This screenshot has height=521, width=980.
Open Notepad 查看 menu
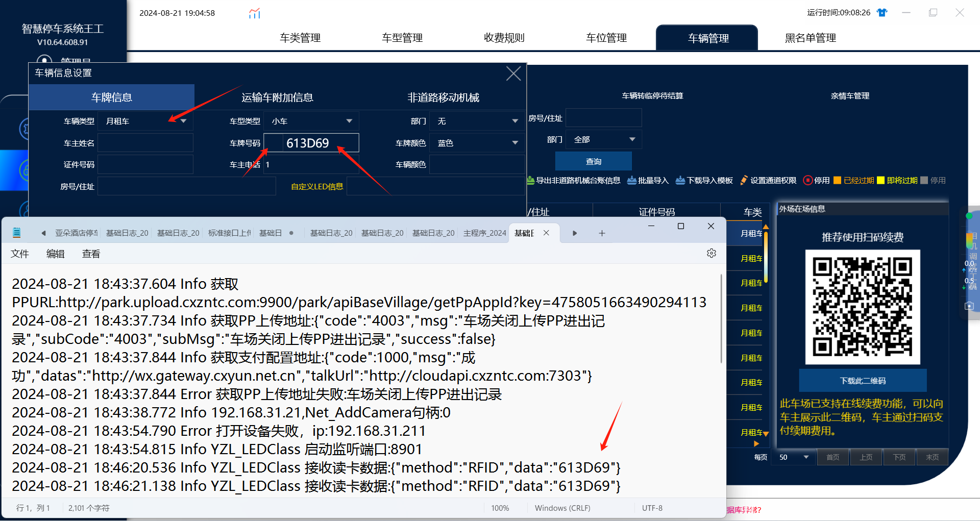click(x=91, y=254)
